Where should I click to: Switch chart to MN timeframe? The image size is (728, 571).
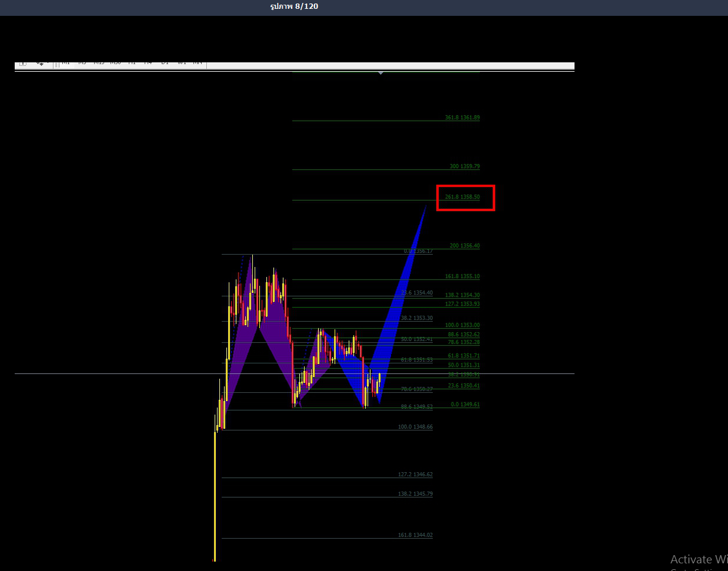(198, 63)
